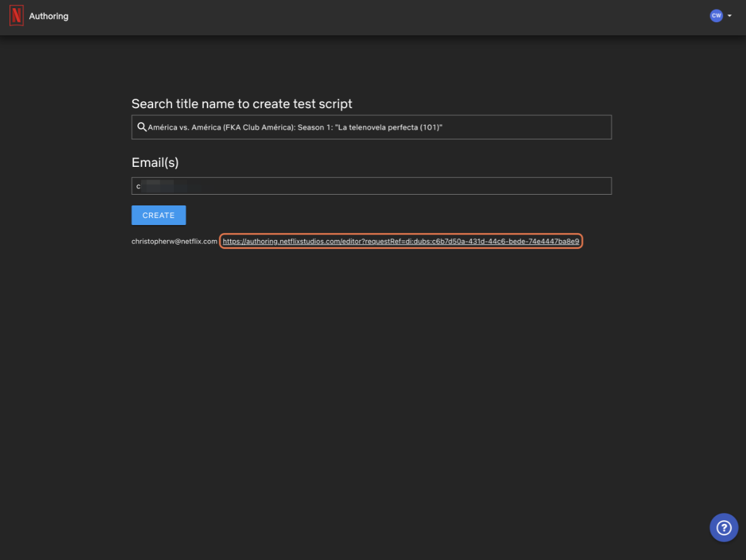Click into the Email(s) input field

point(371,186)
